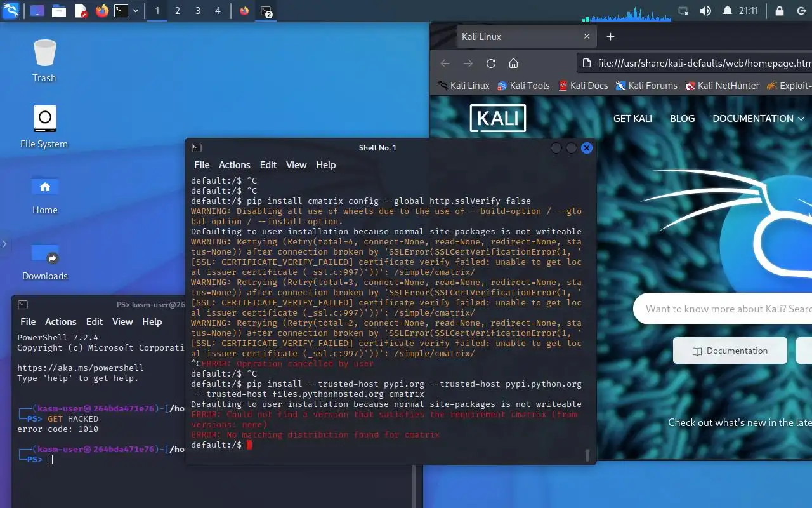Open Help menu in PowerShell window
The height and width of the screenshot is (508, 812).
coord(152,322)
